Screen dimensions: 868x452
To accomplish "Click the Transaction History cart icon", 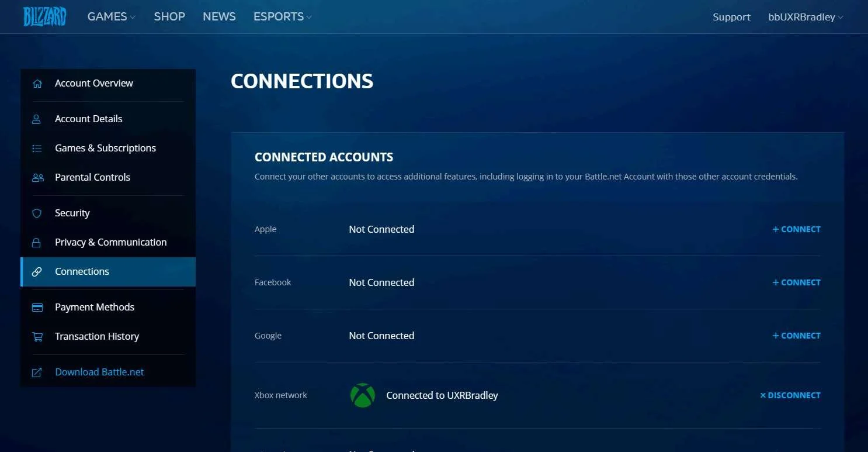I will 37,336.
